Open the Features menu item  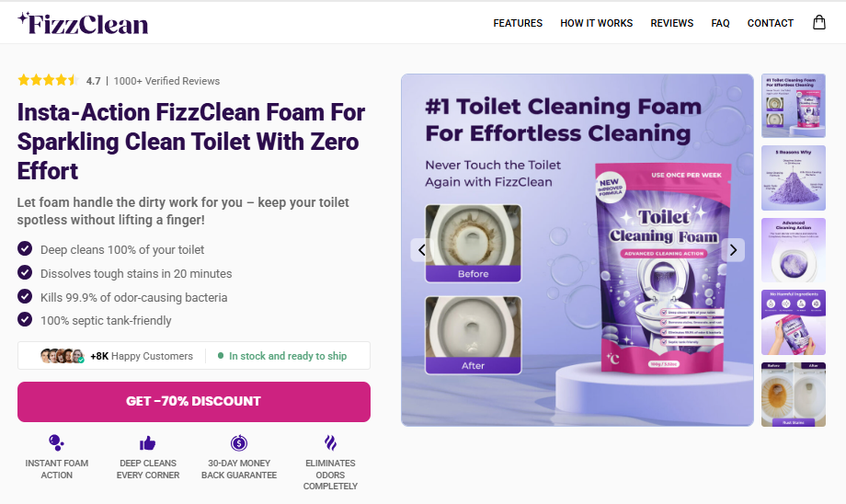coord(518,23)
